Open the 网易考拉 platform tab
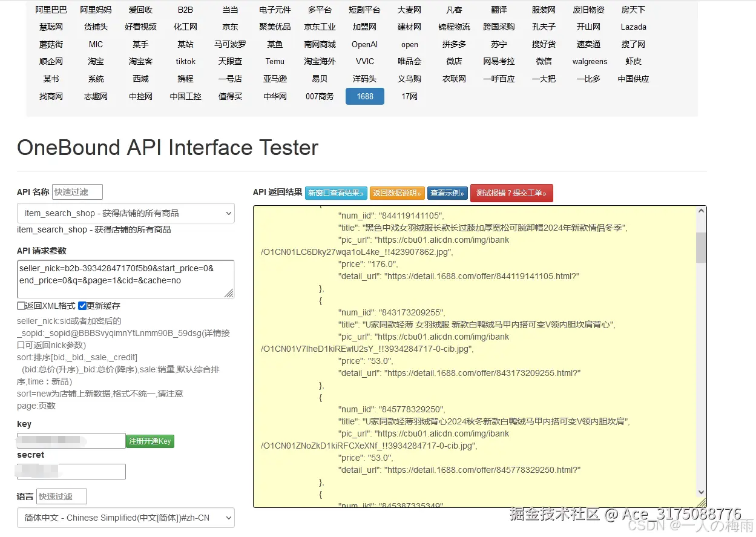756x537 pixels. pos(499,61)
